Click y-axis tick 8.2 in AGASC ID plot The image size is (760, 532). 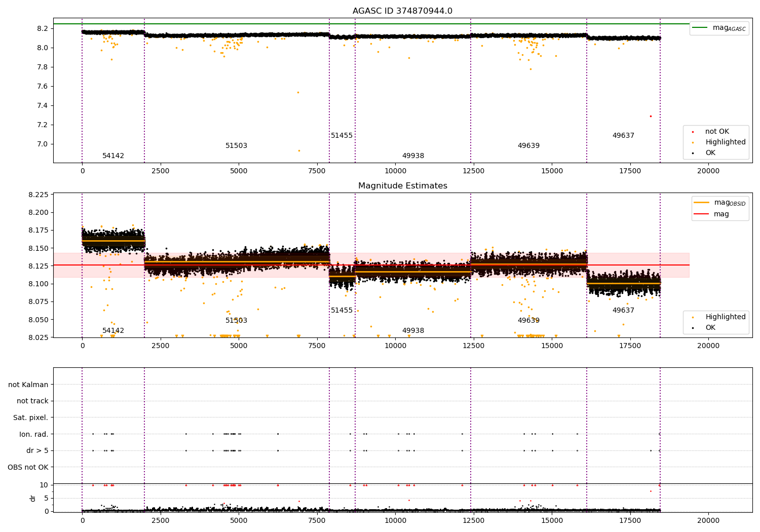[42, 28]
